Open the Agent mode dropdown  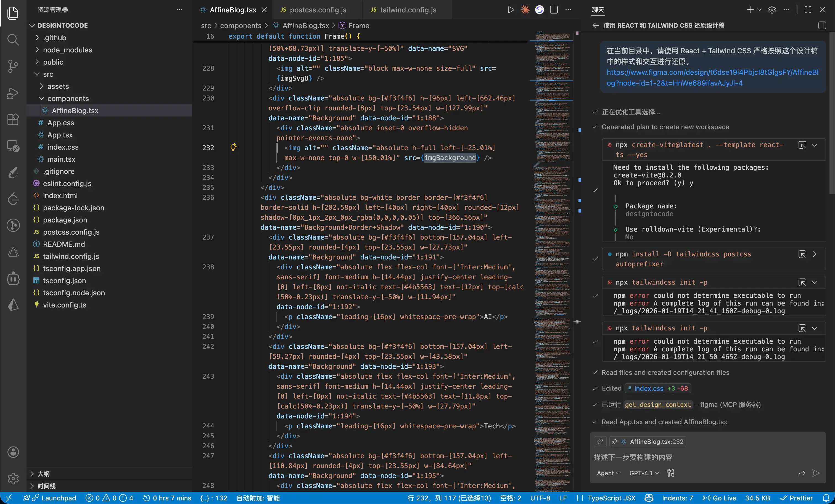coord(608,473)
